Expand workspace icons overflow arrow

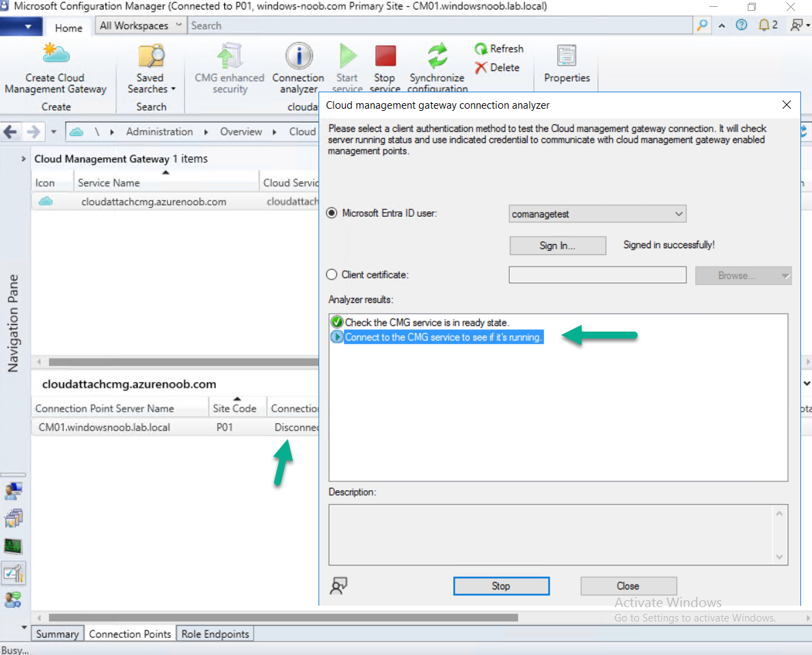click(24, 627)
